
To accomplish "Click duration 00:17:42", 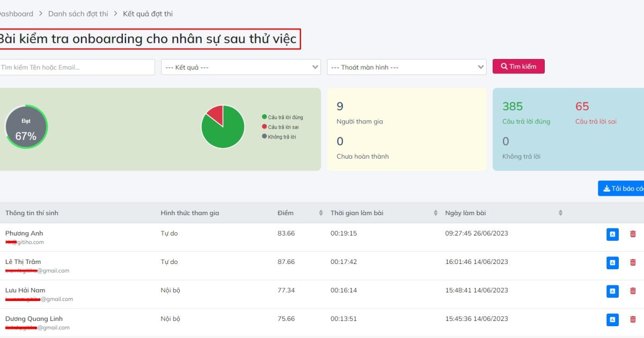I will pos(344,262).
